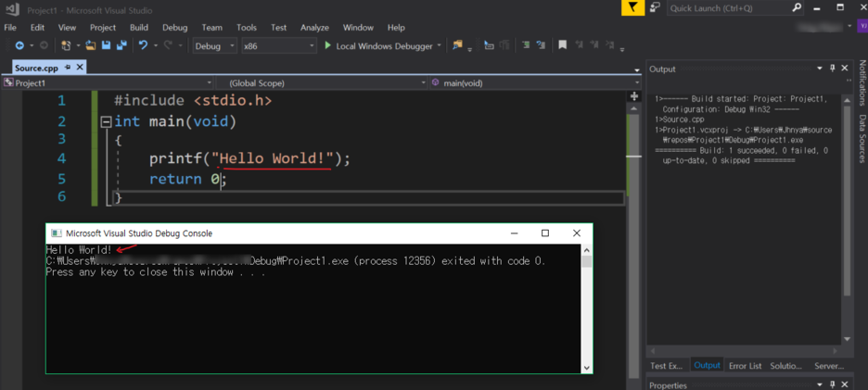Open the Output panel window position dropdown
Viewport: 868px width, 390px height.
[820, 69]
